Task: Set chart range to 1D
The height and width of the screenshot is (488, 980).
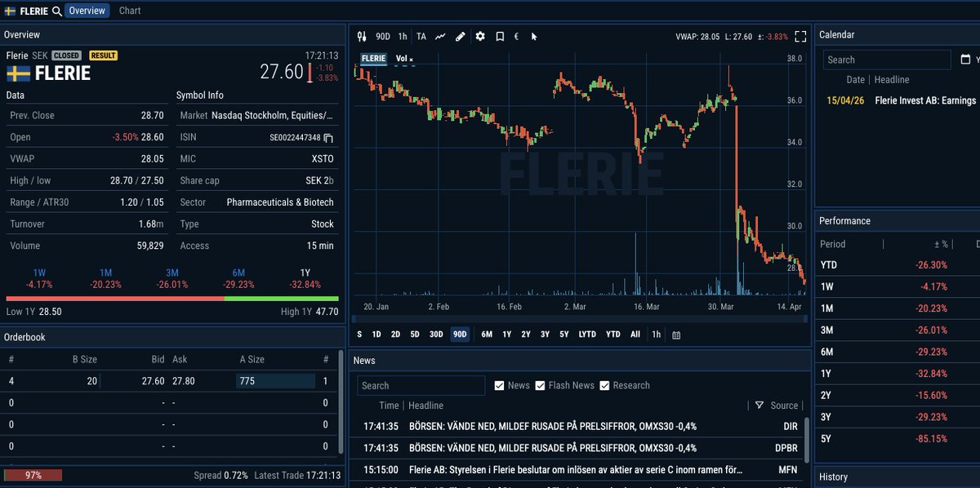Action: 376,334
